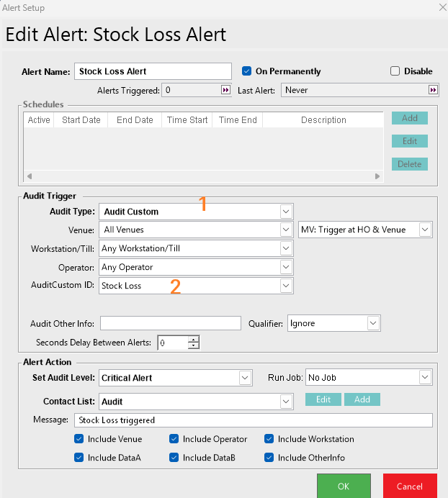Enable the Disable checkbox
This screenshot has height=498, width=448.
[x=395, y=71]
